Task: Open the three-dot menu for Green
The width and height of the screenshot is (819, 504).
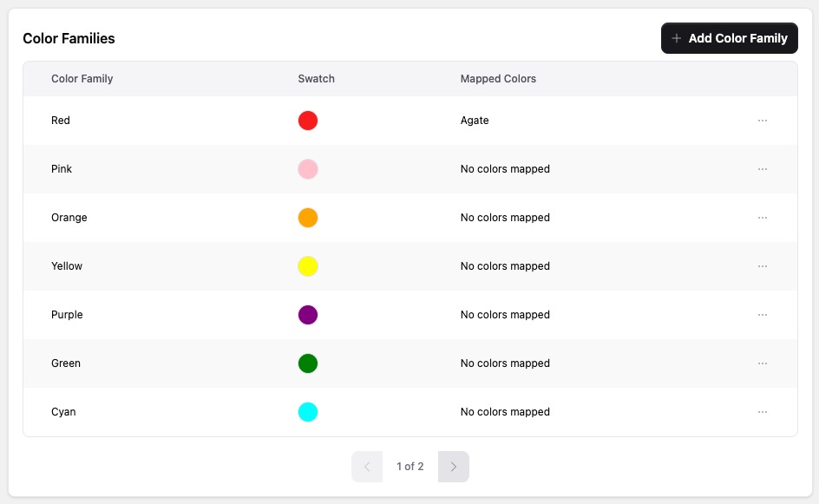Action: [763, 363]
